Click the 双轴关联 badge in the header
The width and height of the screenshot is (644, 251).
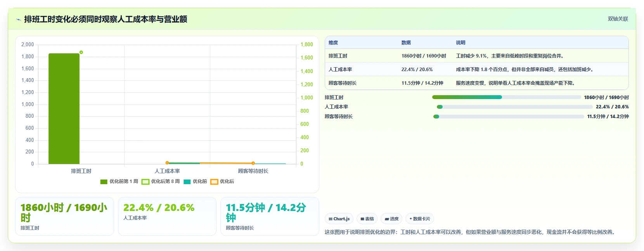(x=618, y=19)
